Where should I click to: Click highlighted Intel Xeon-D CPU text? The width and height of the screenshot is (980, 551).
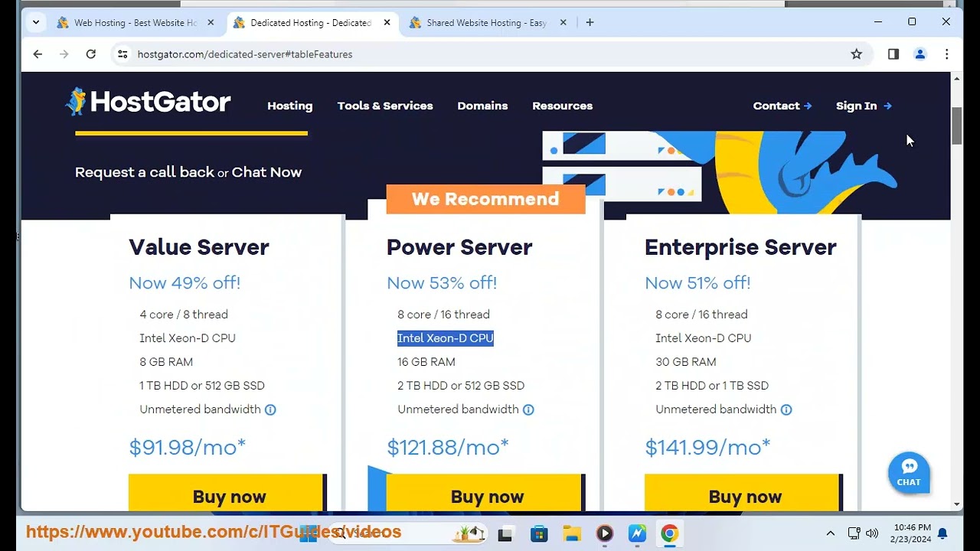(446, 338)
